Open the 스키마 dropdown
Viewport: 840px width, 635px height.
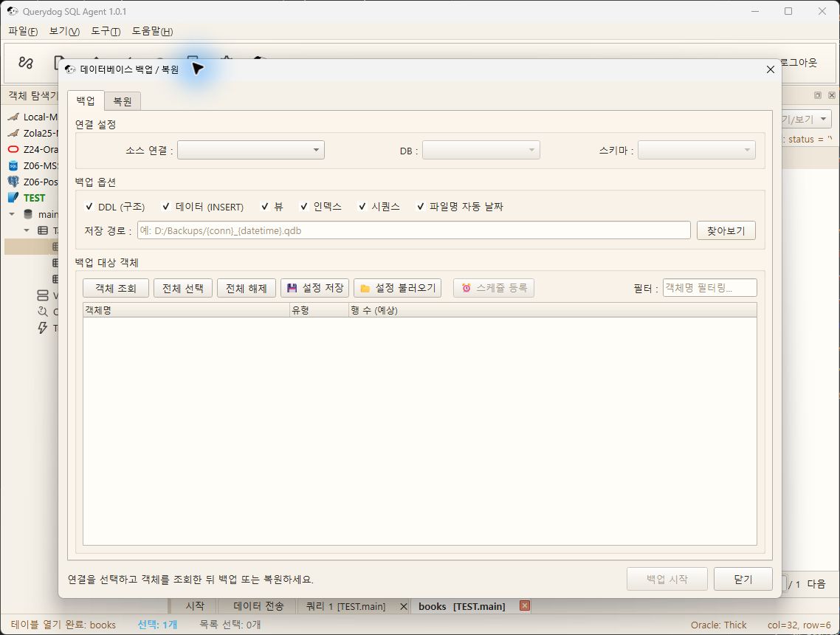(x=696, y=150)
